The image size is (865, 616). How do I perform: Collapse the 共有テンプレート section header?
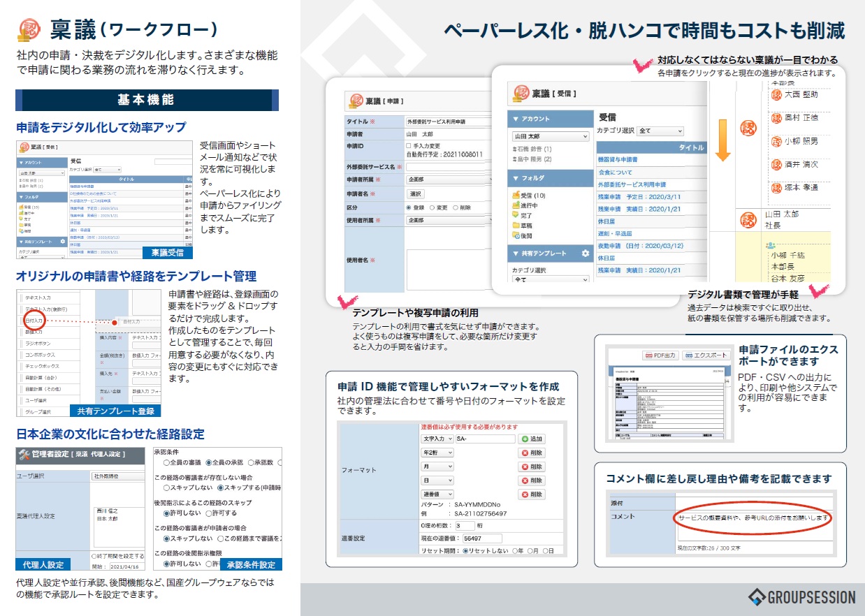click(x=551, y=254)
